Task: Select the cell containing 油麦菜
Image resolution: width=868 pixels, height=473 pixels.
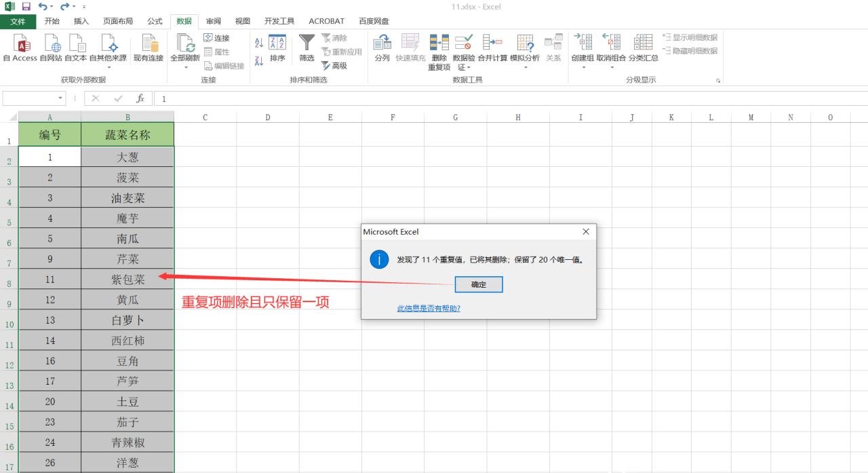Action: pos(127,197)
